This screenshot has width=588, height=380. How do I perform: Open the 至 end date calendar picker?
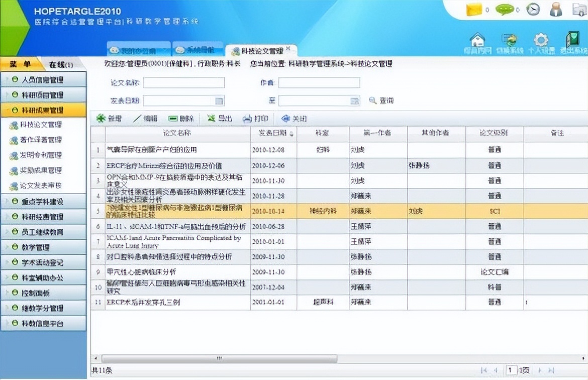353,100
